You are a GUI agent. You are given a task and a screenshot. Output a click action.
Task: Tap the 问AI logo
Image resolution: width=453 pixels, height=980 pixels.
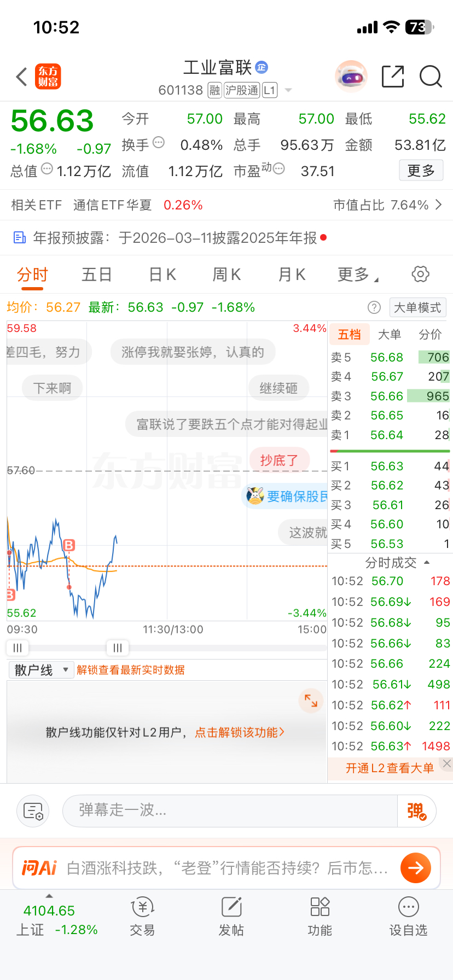(39, 868)
